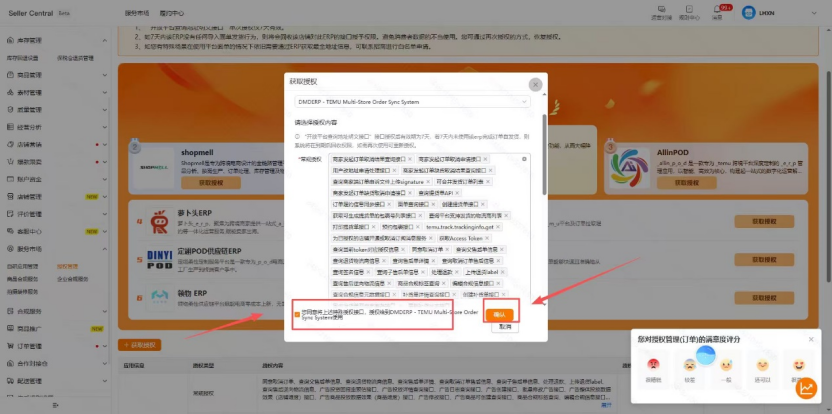Open the 服务市场 tab in top navigation
This screenshot has height=414, width=832.
(137, 13)
